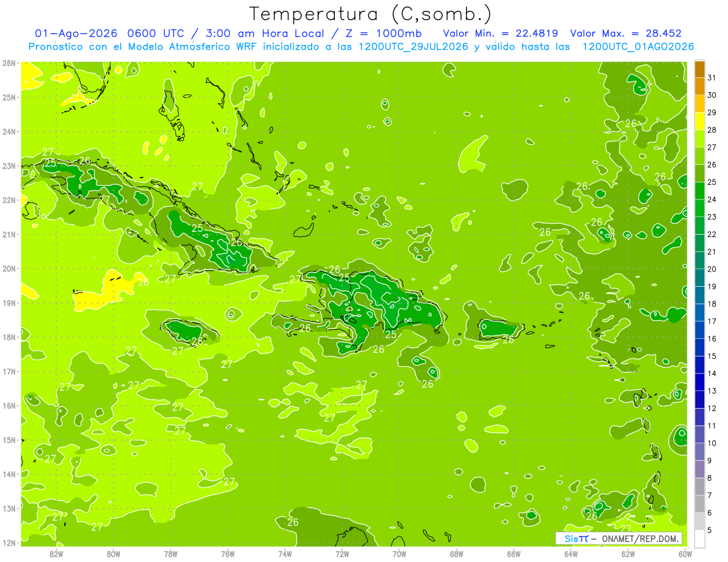The width and height of the screenshot is (728, 562).
Task: Click the "24N" latitude label
Action: tap(8, 132)
